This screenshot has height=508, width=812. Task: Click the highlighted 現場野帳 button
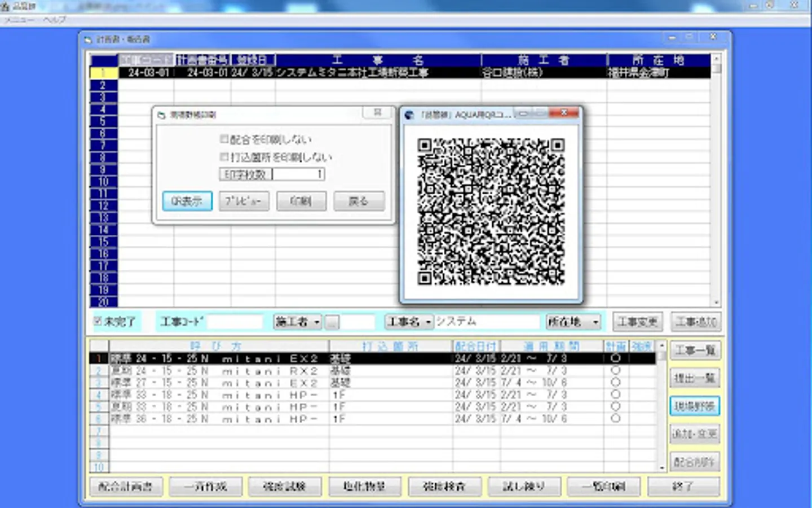[x=695, y=406]
